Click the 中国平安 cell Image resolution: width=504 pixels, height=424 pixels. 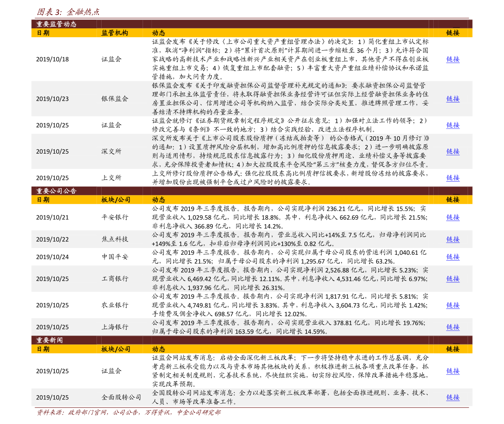click(x=115, y=257)
